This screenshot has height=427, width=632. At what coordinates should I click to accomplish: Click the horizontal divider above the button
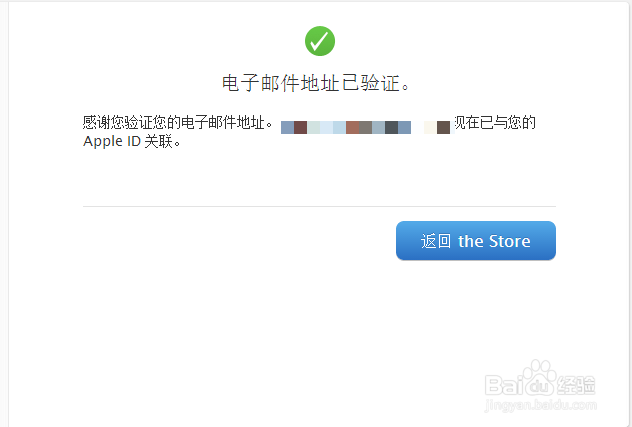tap(319, 206)
